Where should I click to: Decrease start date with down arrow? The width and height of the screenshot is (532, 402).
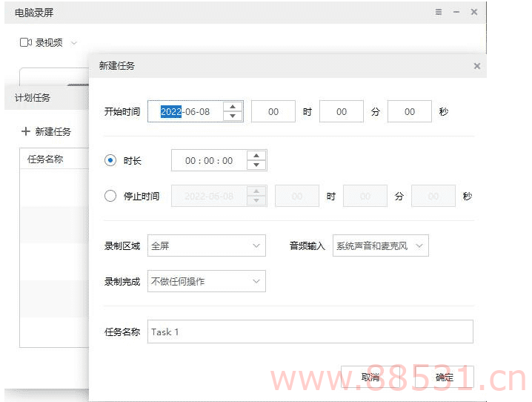[x=233, y=116]
